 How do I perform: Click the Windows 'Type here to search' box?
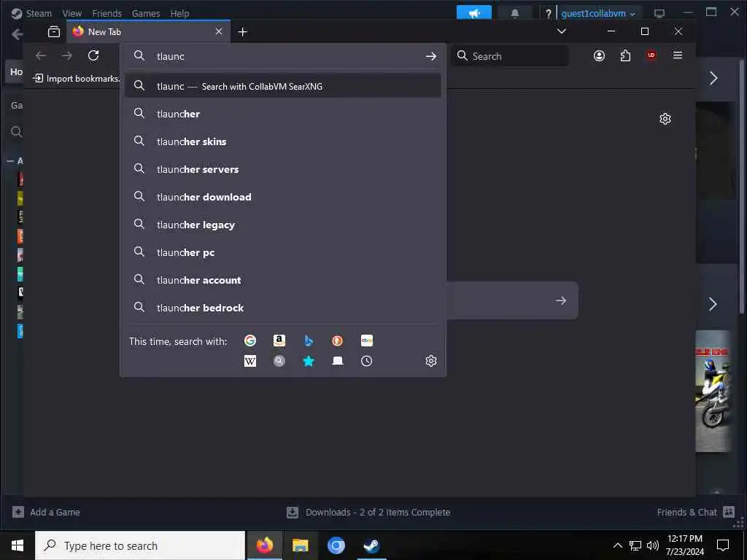(140, 545)
